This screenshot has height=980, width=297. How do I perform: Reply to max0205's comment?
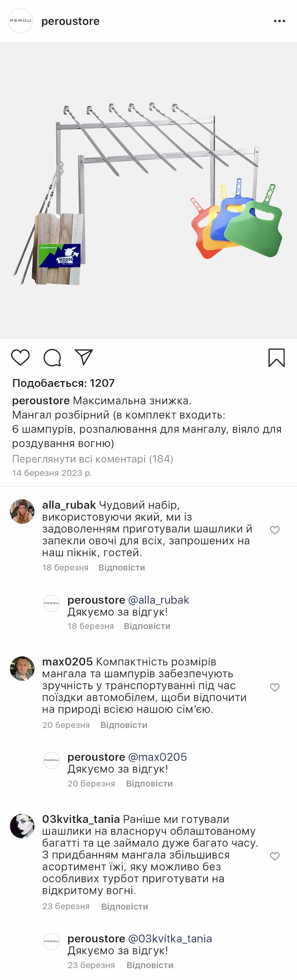(x=124, y=725)
